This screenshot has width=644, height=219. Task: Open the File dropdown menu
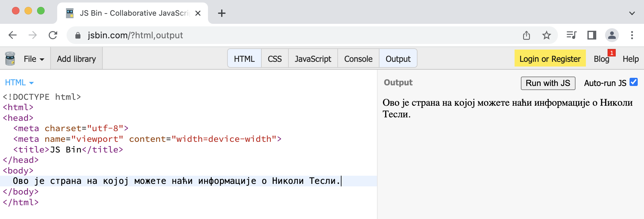34,59
